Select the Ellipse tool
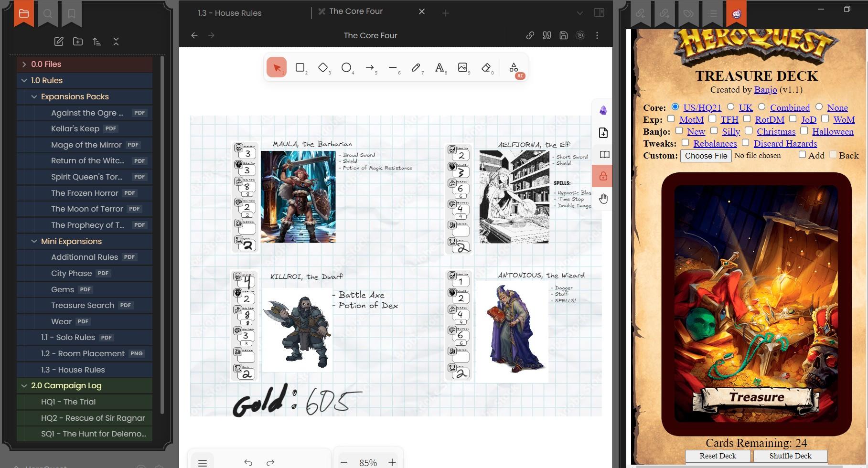This screenshot has width=868, height=468. (346, 68)
